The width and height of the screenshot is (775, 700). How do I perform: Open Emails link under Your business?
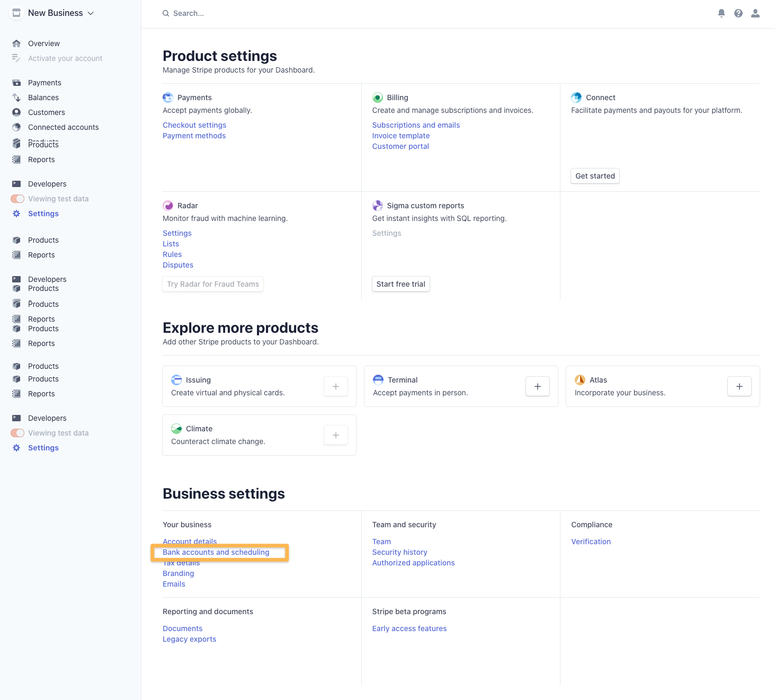click(174, 584)
